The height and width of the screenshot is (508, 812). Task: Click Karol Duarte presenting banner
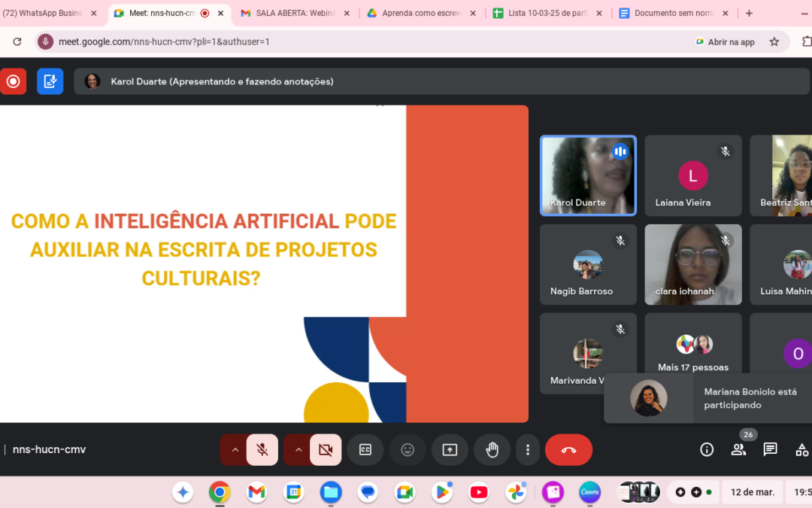442,81
